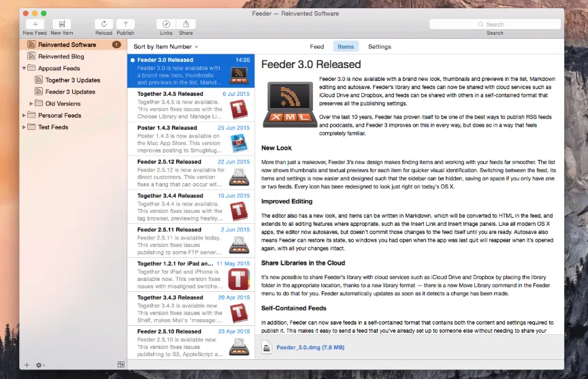Click the RSS icon beside Reinvented Blog

tap(31, 56)
